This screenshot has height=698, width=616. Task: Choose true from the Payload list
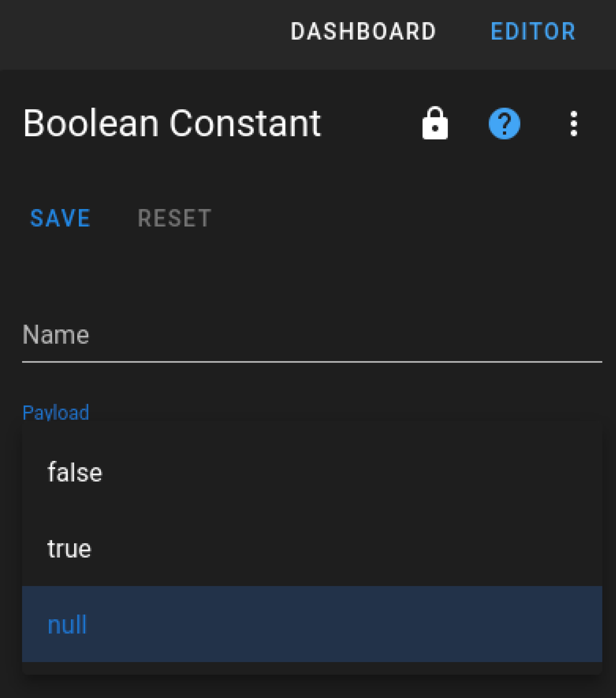(x=312, y=548)
